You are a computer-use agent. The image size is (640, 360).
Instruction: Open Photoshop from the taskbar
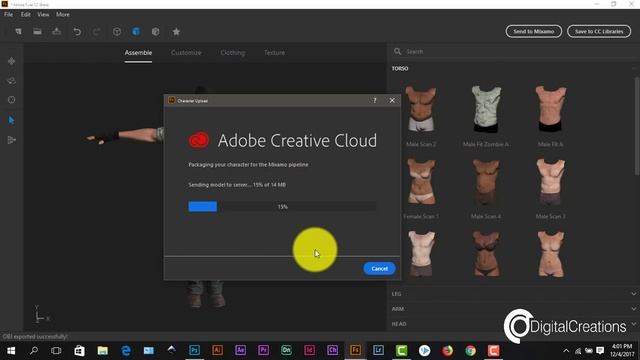click(x=195, y=350)
